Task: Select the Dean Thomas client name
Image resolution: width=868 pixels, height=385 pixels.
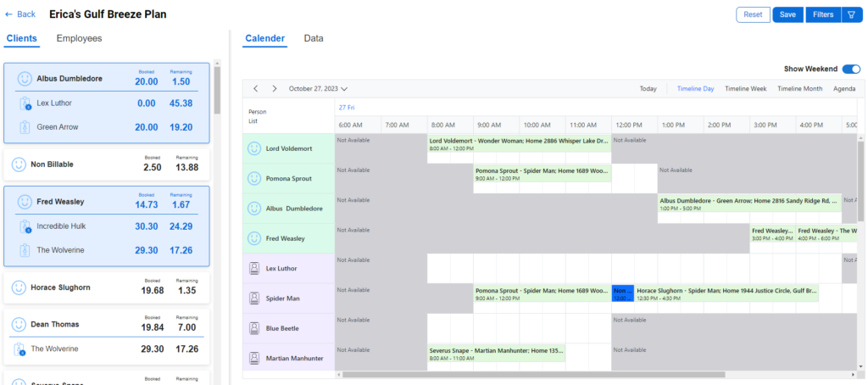Action: tap(55, 324)
